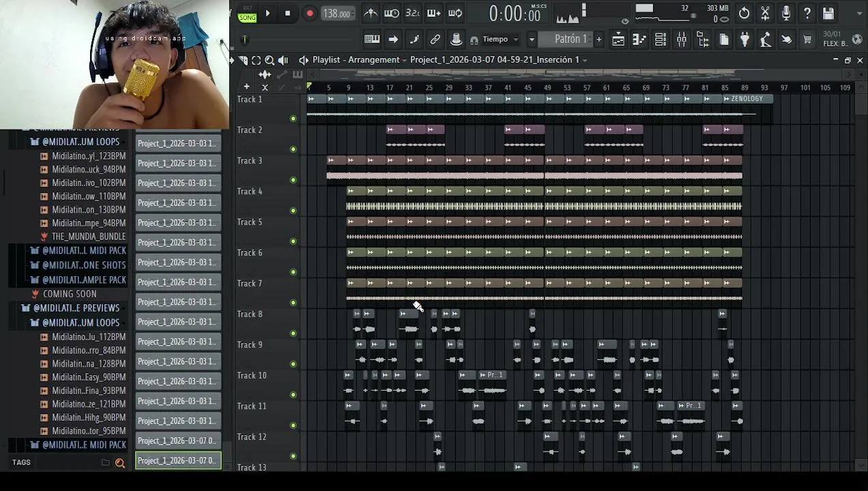Open the help question mark icon

(807, 13)
